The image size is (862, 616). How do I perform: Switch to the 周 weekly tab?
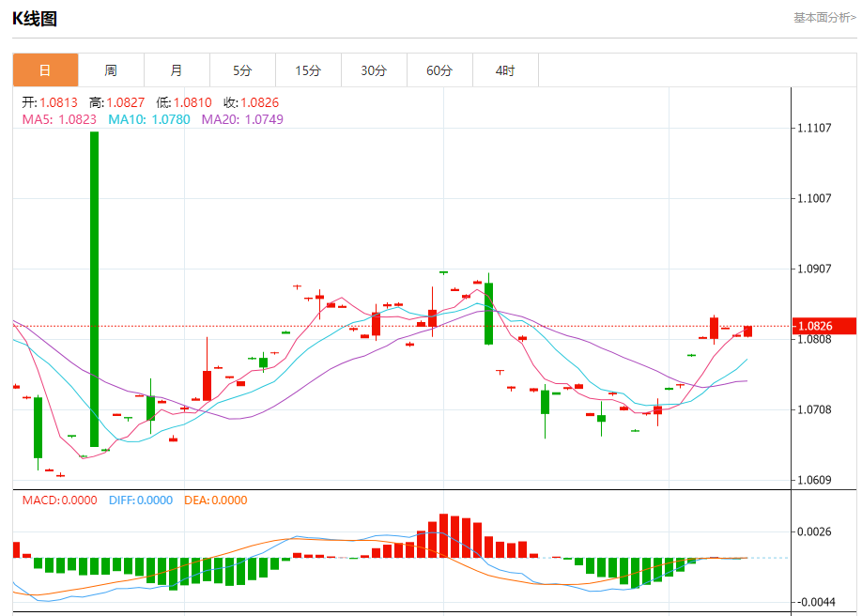click(x=111, y=70)
